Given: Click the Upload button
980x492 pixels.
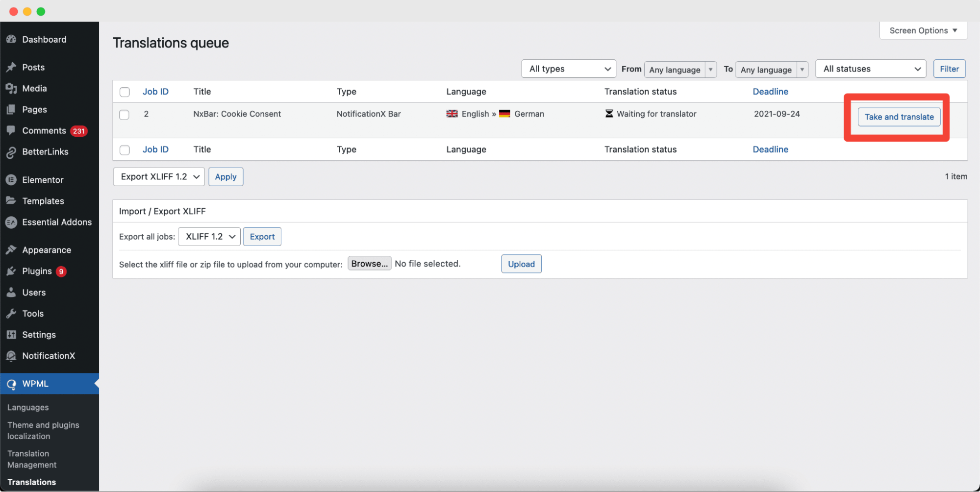Looking at the screenshot, I should coord(521,264).
